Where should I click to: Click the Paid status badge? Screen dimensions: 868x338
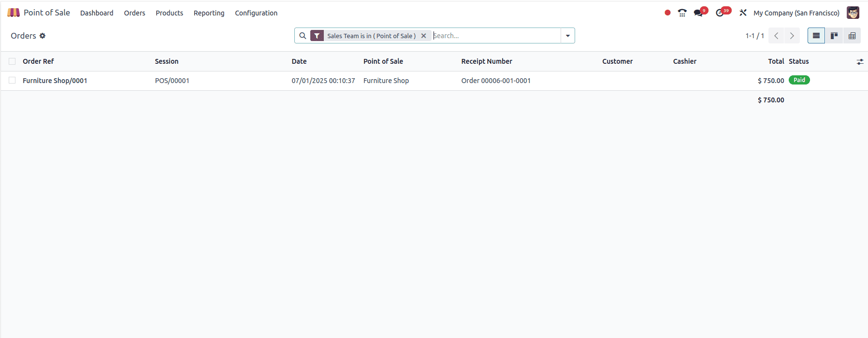[799, 80]
